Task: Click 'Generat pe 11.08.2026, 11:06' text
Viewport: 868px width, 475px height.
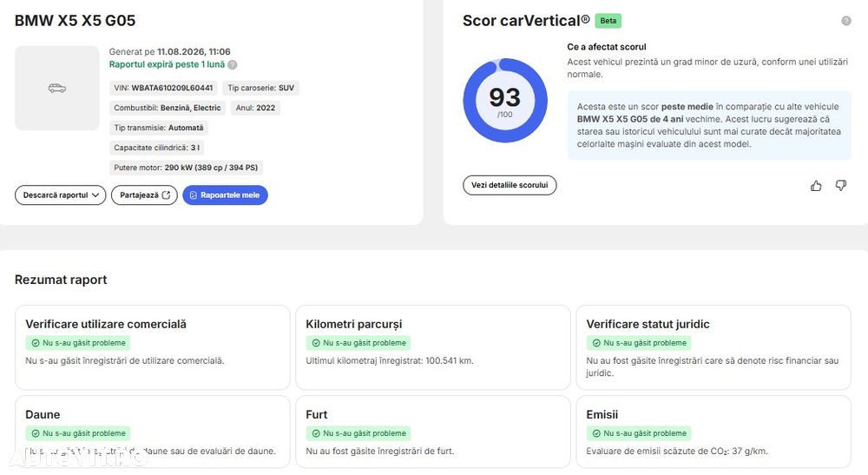Action: point(169,51)
